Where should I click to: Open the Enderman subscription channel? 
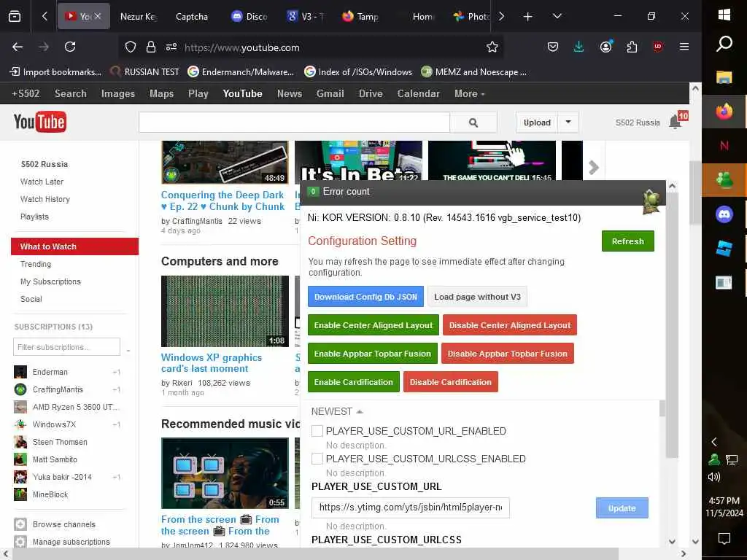[50, 372]
